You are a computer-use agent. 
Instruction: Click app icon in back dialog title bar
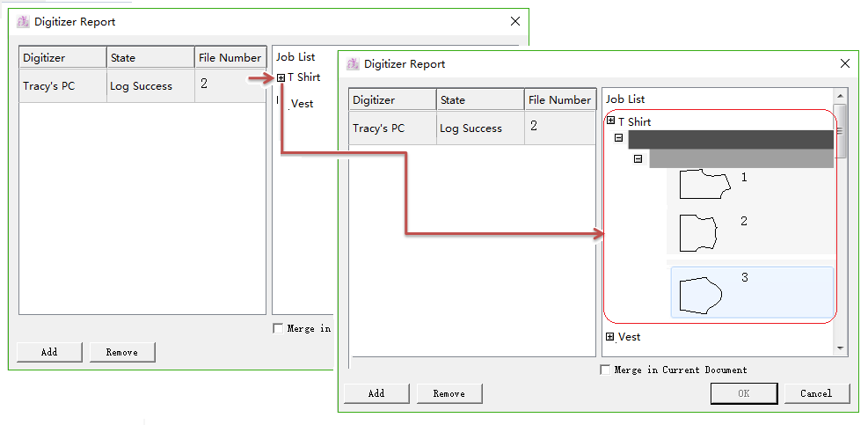[x=24, y=22]
